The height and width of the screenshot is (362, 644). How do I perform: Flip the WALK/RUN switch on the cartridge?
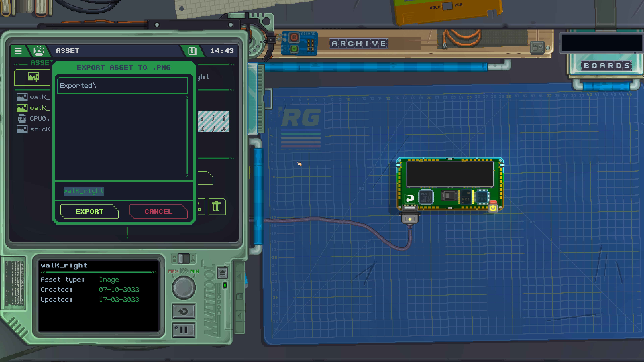[447, 6]
